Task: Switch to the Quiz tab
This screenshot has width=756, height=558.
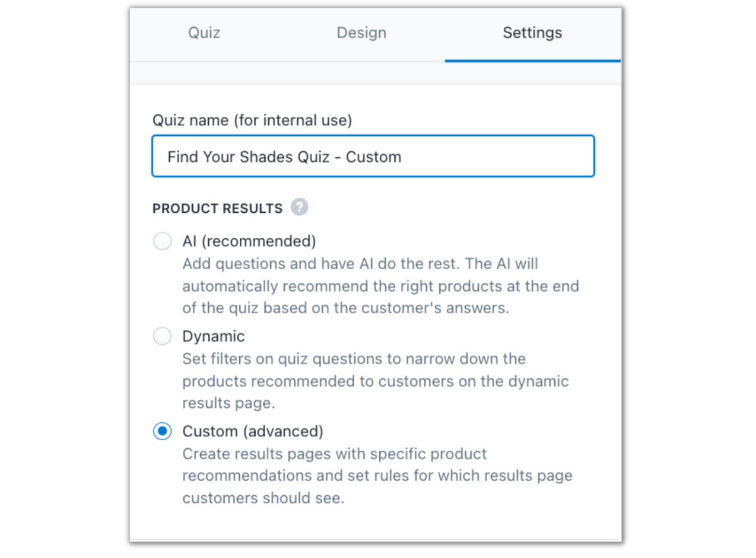Action: [x=204, y=33]
